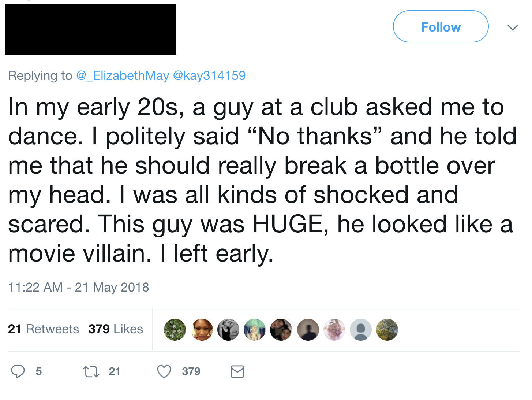This screenshot has width=532, height=400.
Task: View the 21 Retweets list
Action: pyautogui.click(x=43, y=329)
